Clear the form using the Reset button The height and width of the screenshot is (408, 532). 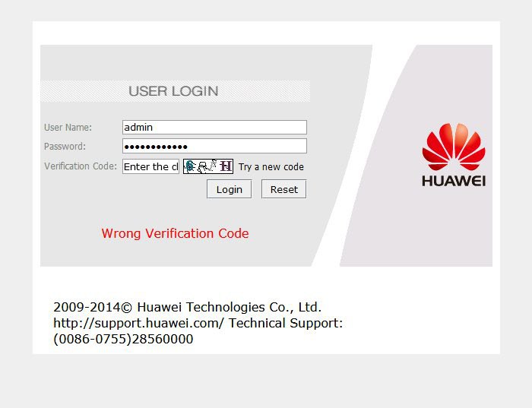tap(283, 189)
